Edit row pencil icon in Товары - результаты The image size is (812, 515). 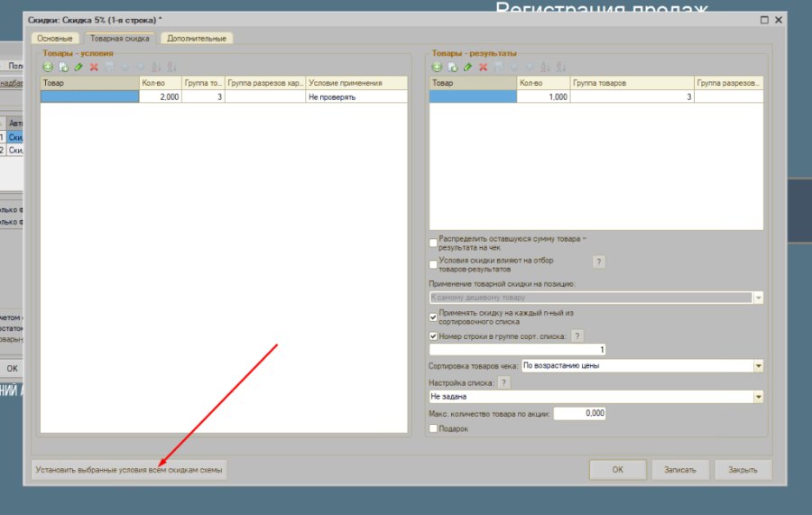467,68
